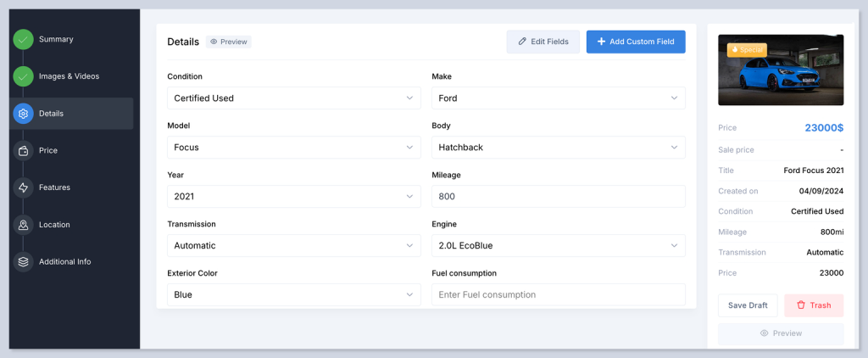Click the checkmark icon beside Images & Videos
Image resolution: width=868 pixels, height=358 pixels.
coord(23,76)
